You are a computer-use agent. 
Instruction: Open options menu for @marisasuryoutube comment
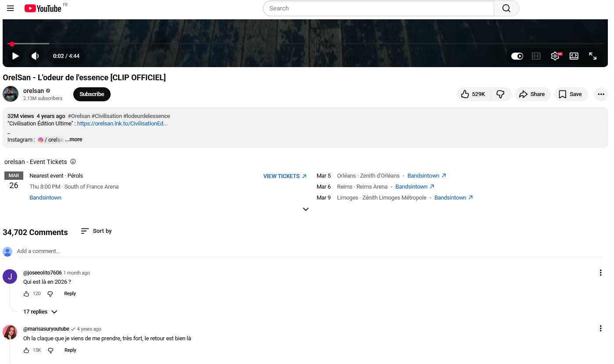600,328
